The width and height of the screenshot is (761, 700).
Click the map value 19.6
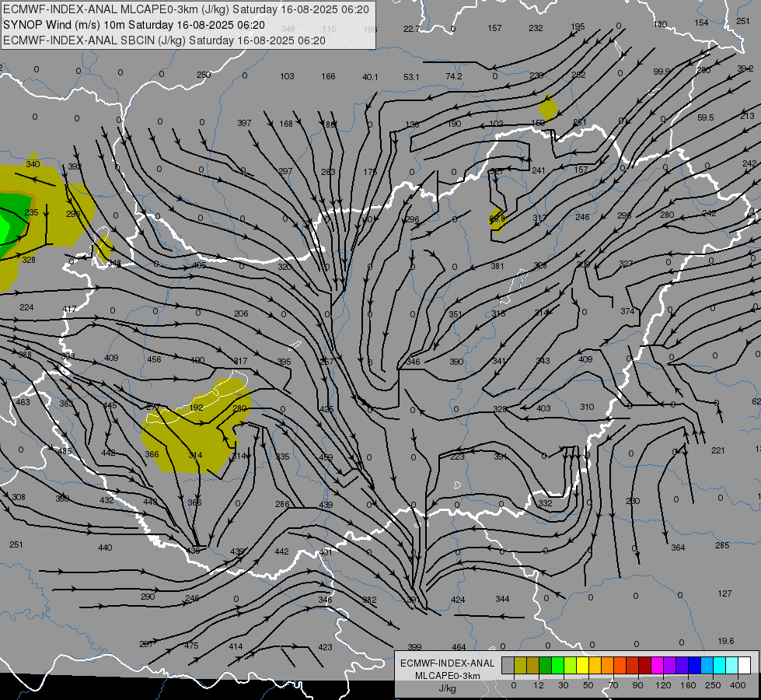pyautogui.click(x=725, y=641)
